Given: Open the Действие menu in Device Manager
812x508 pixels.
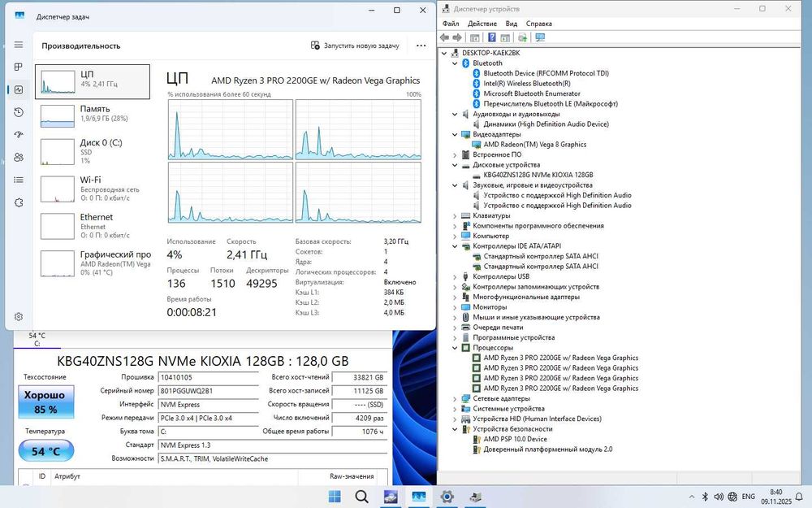Looking at the screenshot, I should click(482, 24).
